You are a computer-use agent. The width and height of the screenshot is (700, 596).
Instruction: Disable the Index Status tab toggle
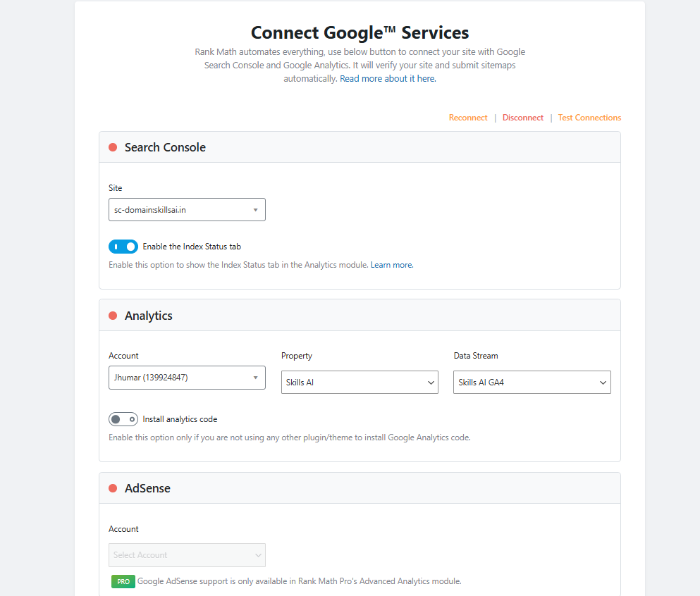click(x=123, y=247)
